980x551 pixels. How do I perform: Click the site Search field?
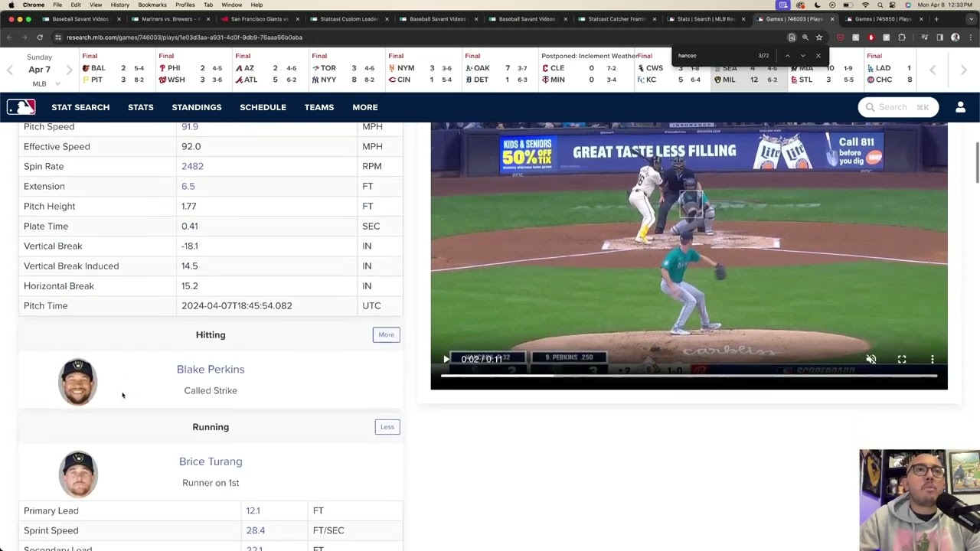point(898,107)
